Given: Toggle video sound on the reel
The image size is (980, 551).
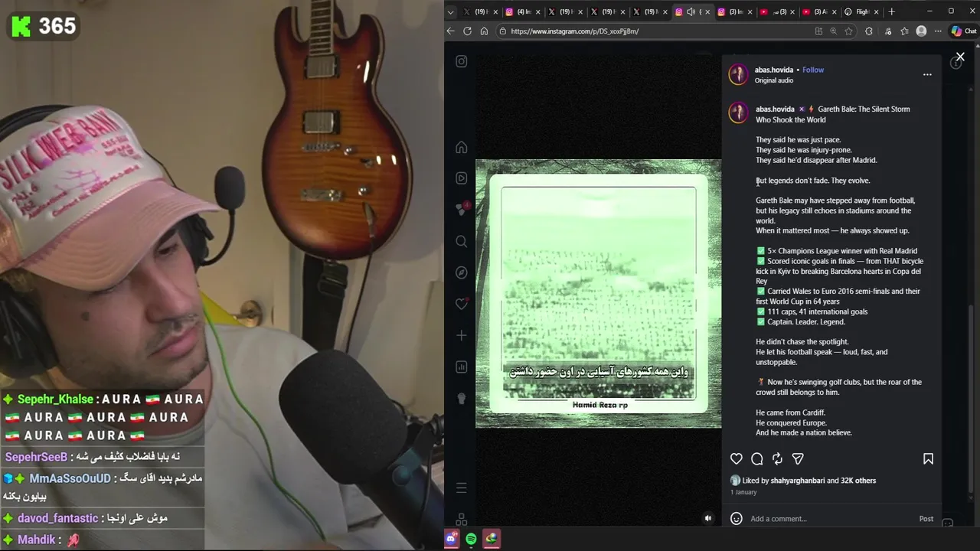Looking at the screenshot, I should pyautogui.click(x=707, y=518).
